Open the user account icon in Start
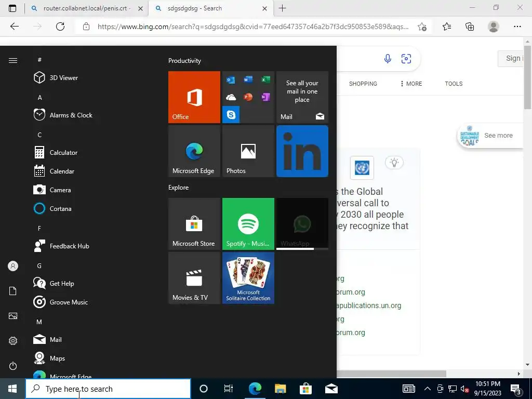Image resolution: width=532 pixels, height=399 pixels. (13, 266)
